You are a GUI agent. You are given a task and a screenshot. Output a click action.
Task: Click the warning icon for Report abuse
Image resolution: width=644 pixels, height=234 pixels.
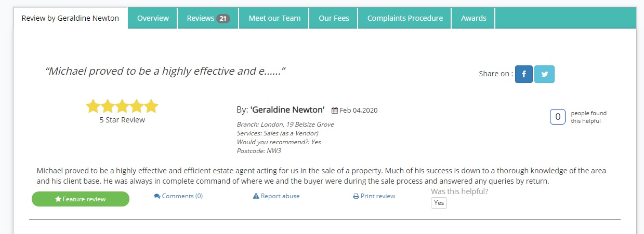tap(256, 196)
